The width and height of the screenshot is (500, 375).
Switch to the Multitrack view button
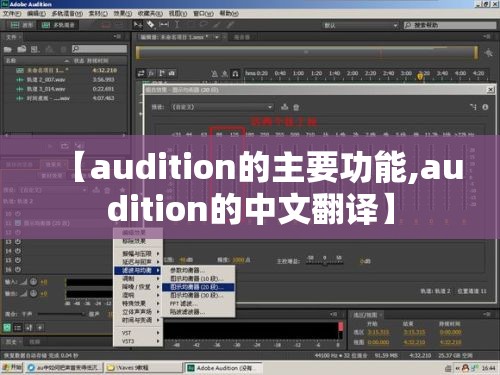click(x=59, y=25)
